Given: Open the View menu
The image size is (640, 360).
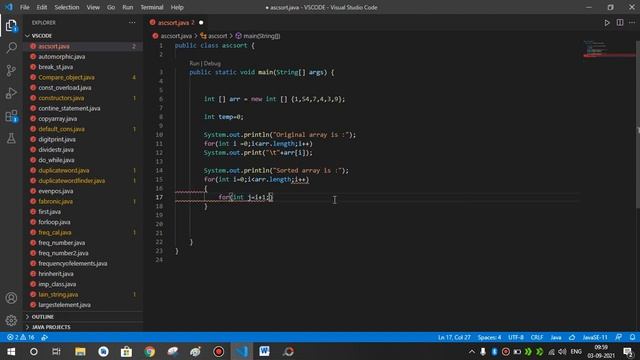Looking at the screenshot, I should coord(93,7).
